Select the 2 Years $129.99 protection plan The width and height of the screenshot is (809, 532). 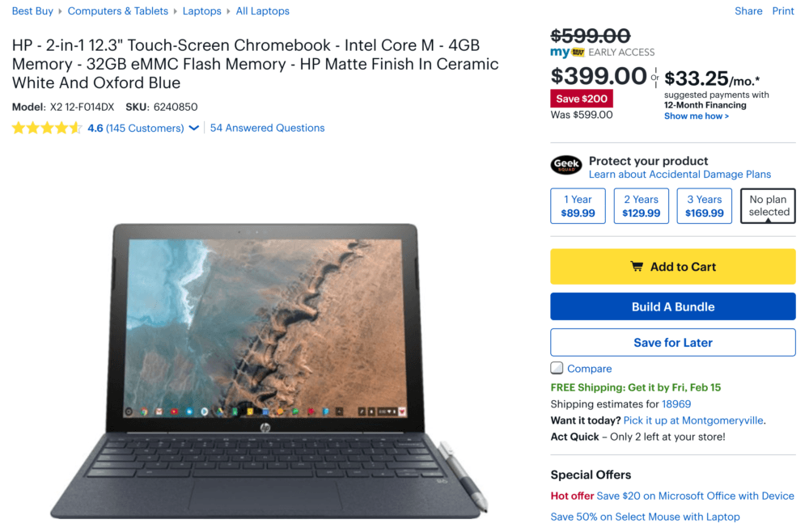click(642, 206)
